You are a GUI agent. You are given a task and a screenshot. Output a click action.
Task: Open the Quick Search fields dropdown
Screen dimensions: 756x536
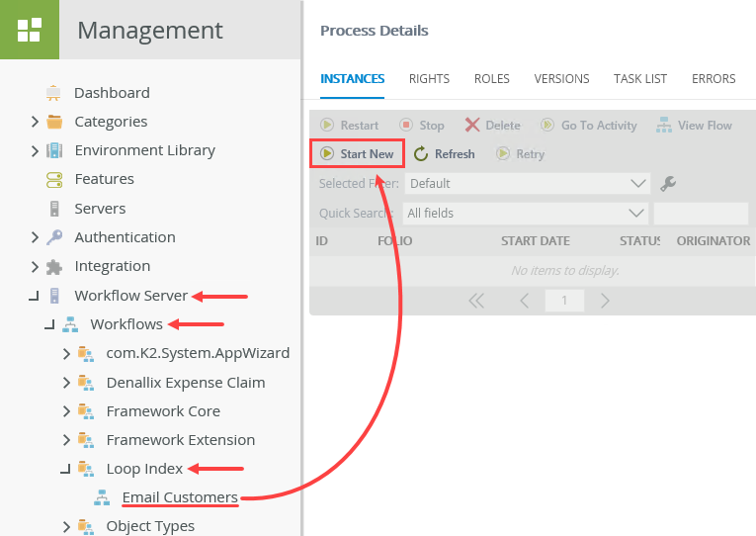point(525,214)
